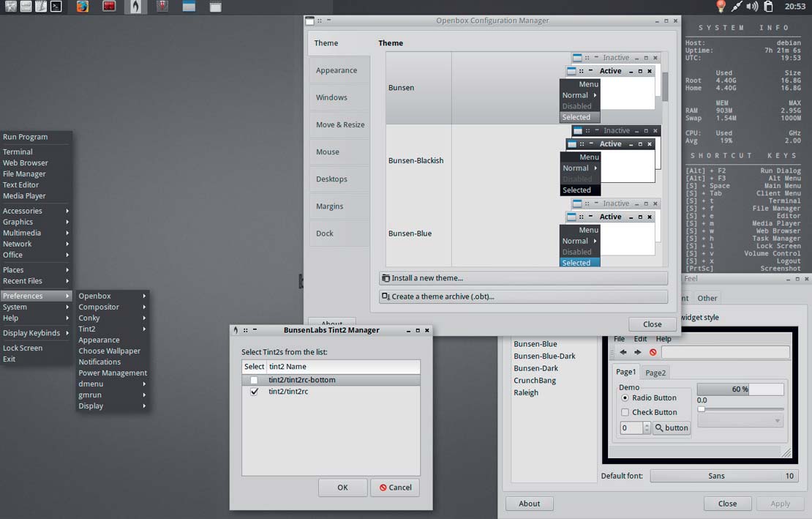Select Bunsen-Blackish Openbox theme row
The image size is (812, 519).
(523, 160)
